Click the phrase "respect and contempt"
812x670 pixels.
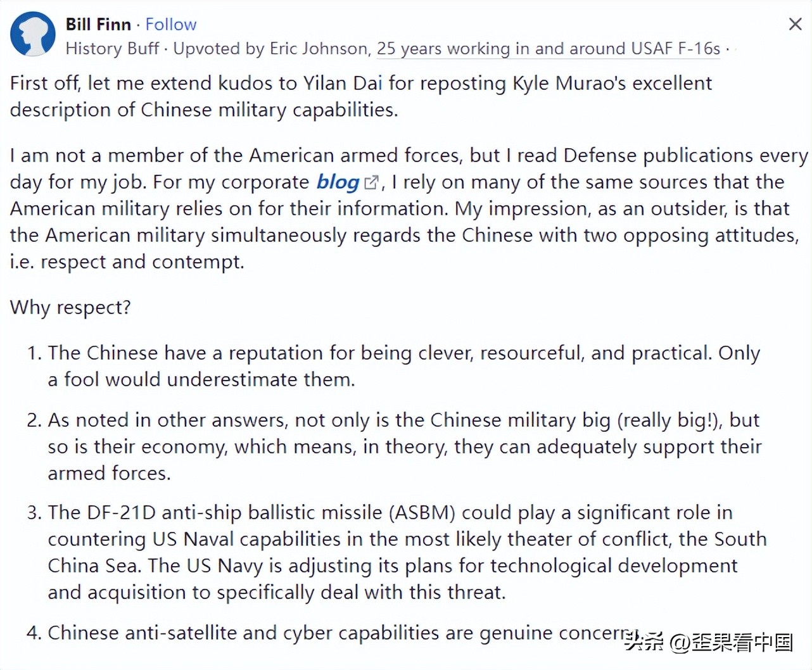coord(142,262)
